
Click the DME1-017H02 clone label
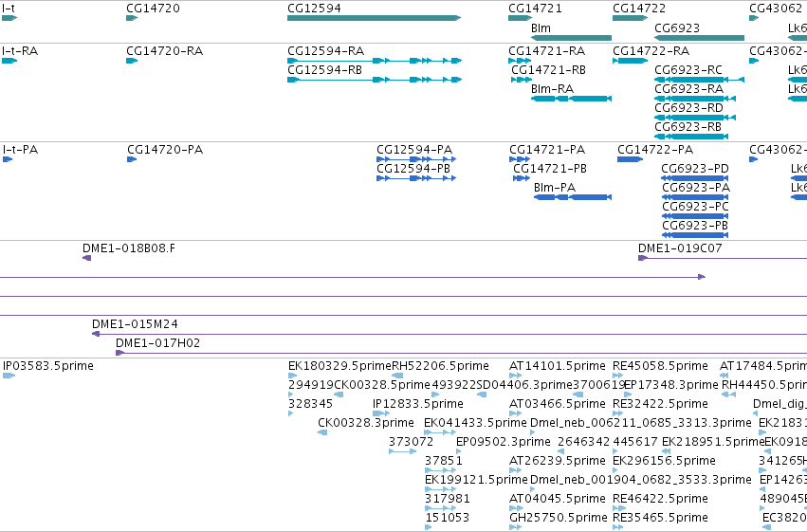click(158, 343)
